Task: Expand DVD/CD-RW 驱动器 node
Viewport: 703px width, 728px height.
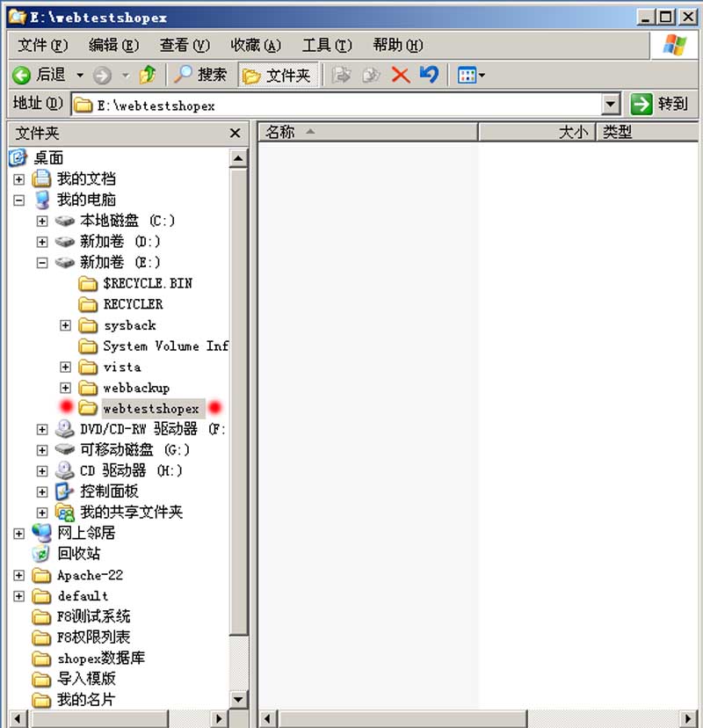Action: coord(42,429)
